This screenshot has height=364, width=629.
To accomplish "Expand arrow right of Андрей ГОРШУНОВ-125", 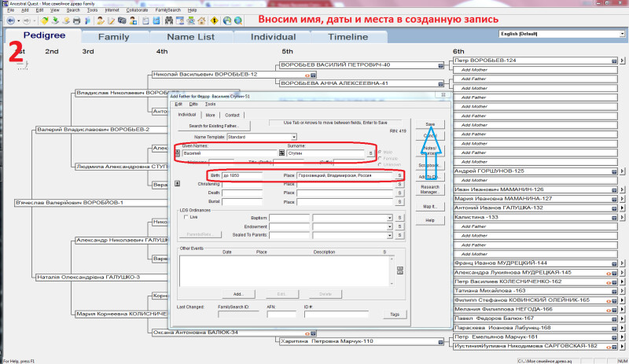I will pyautogui.click(x=622, y=171).
